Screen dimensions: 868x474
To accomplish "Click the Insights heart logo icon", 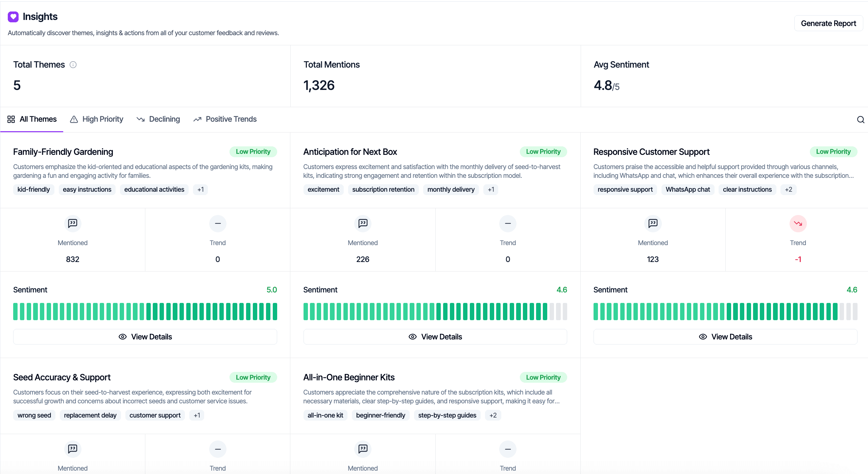I will (x=13, y=17).
